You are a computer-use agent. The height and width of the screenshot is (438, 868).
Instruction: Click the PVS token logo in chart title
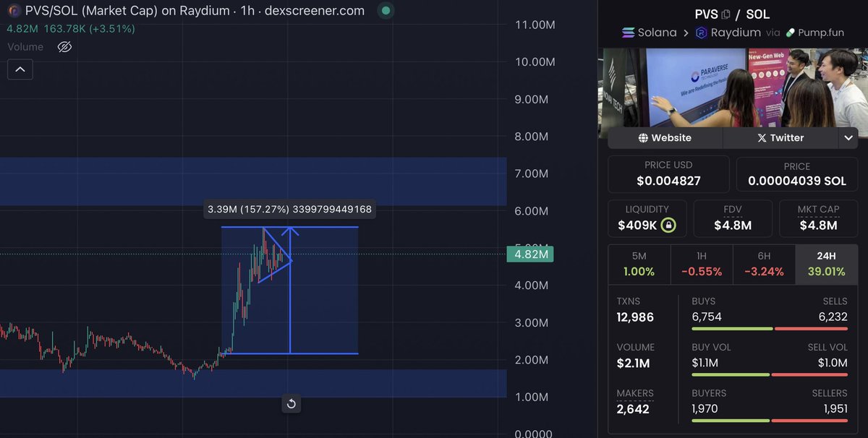coord(12,11)
